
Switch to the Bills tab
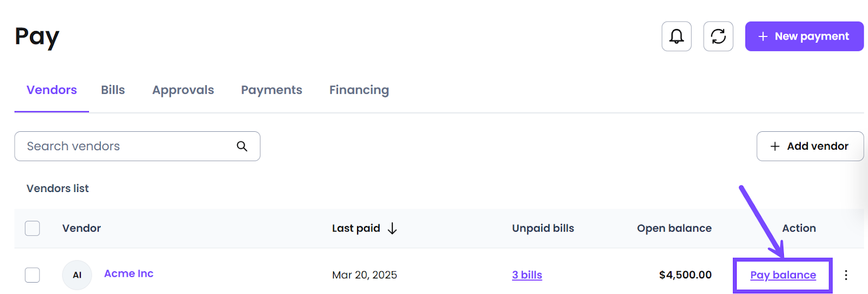[113, 90]
